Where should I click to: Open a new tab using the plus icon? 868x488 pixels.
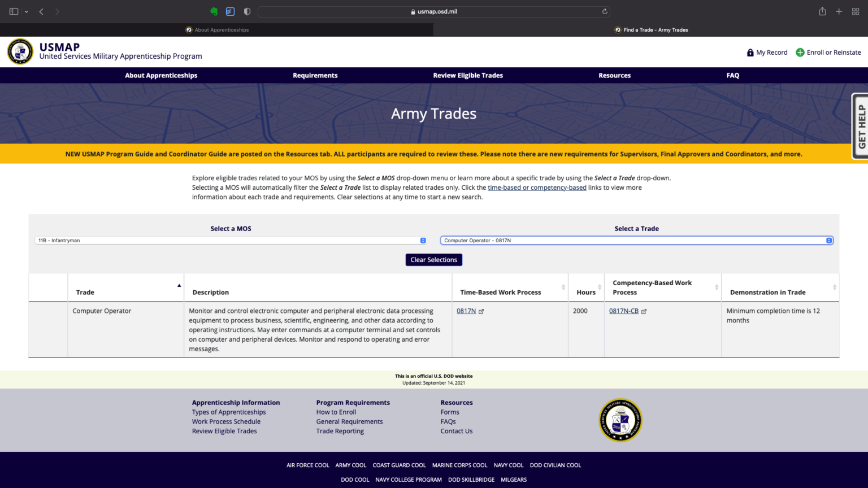tap(839, 11)
